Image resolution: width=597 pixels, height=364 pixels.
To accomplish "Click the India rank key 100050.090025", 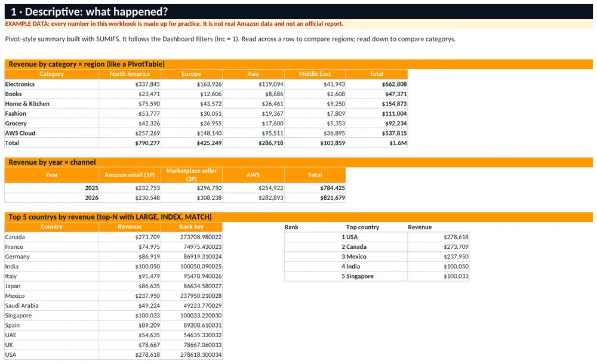I will click(x=191, y=267).
